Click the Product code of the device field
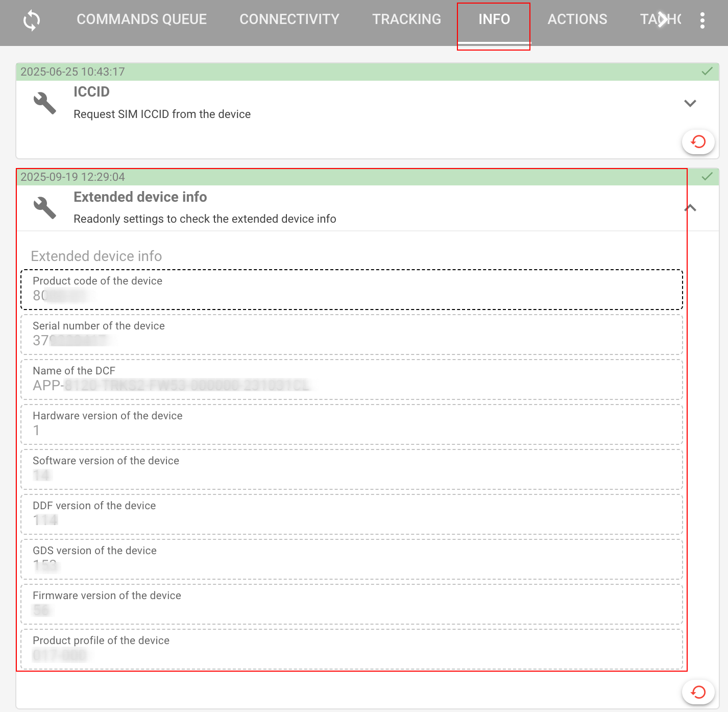Viewport: 728px width, 712px height. (351, 290)
